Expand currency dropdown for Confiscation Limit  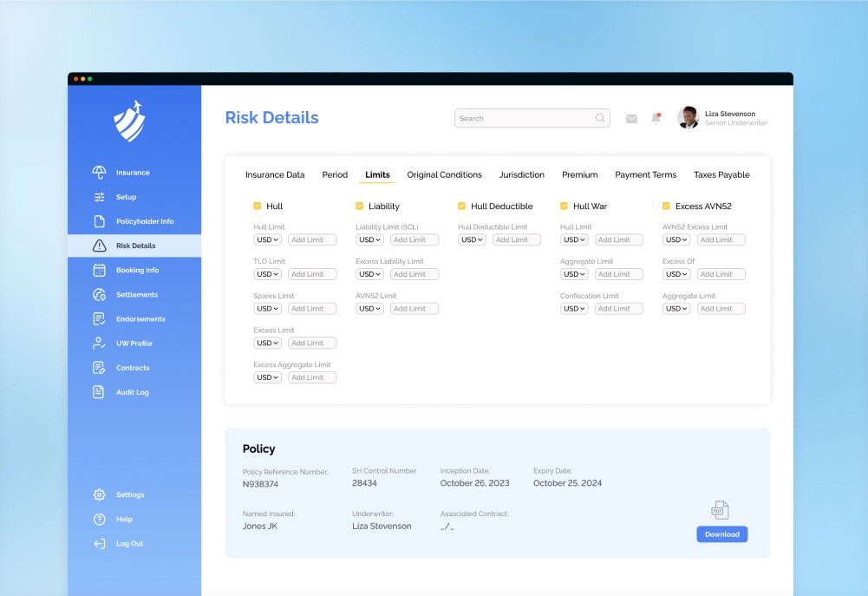point(574,309)
